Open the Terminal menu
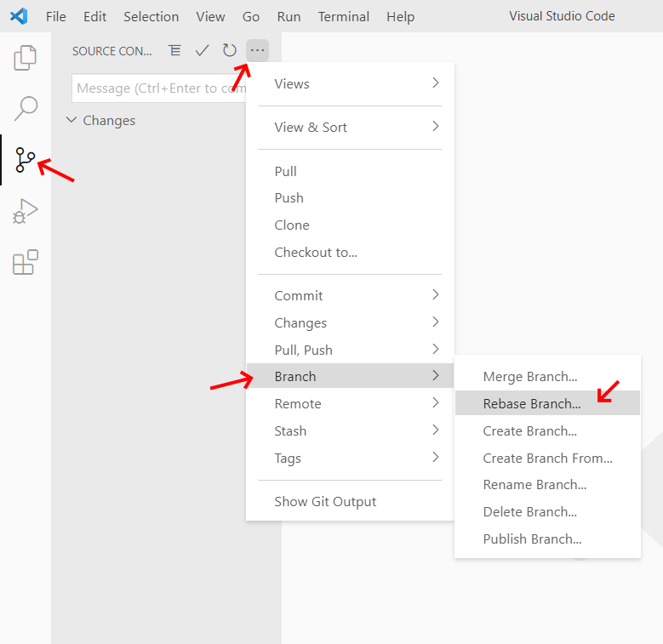 pyautogui.click(x=343, y=17)
